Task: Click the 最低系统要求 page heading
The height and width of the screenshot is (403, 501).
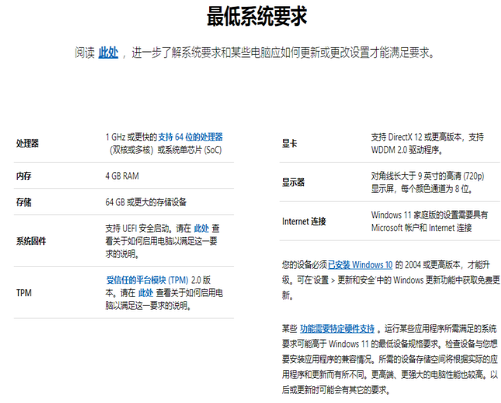Action: 257,16
